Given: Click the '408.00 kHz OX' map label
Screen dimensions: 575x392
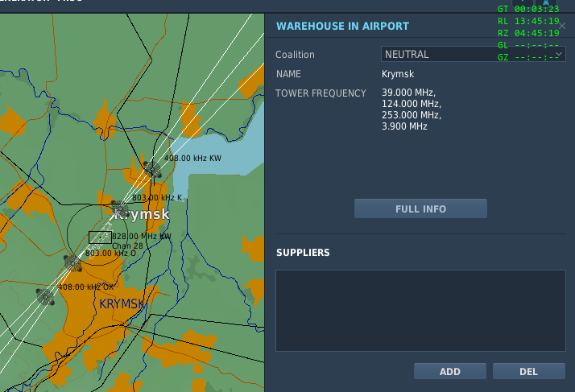Looking at the screenshot, I should click(86, 287).
